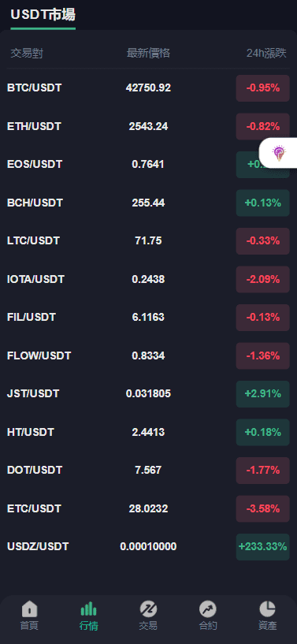This screenshot has width=297, height=644.
Task: Open the assets pie chart icon
Action: point(268,609)
